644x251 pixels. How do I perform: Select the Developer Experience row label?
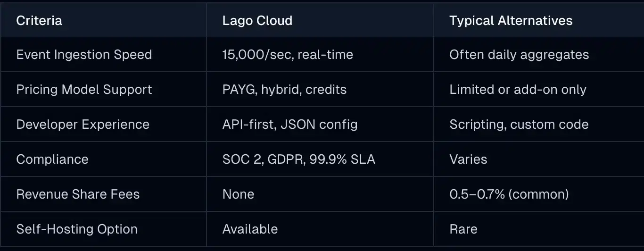pyautogui.click(x=83, y=125)
